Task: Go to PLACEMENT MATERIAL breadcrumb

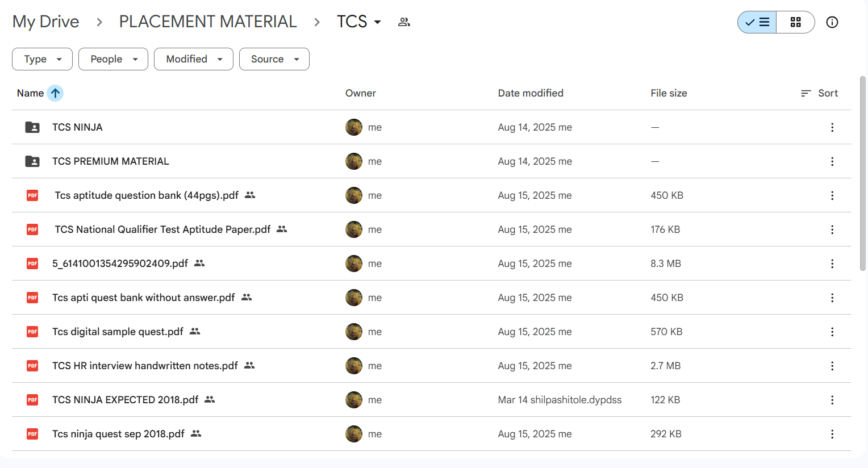Action: click(208, 22)
